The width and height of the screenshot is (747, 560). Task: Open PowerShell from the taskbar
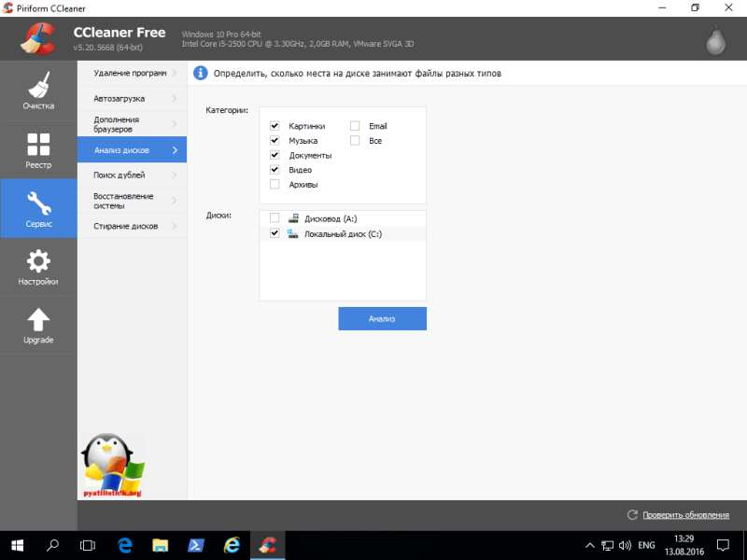click(x=196, y=545)
